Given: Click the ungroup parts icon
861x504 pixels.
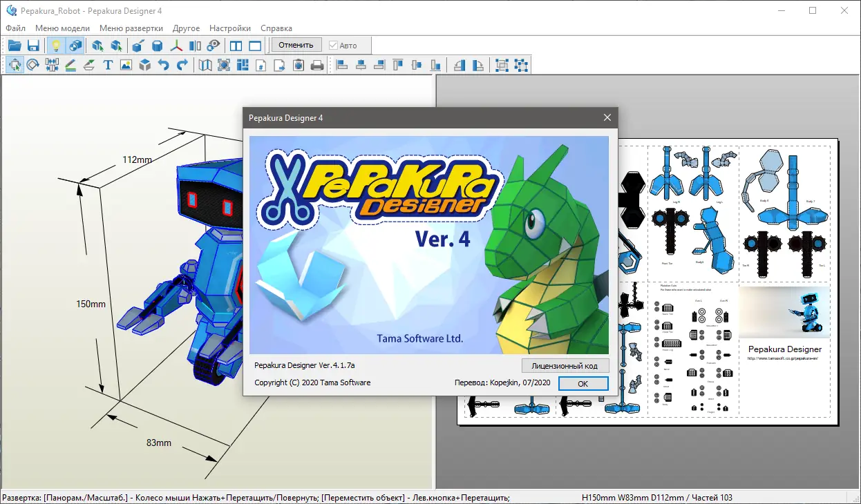Looking at the screenshot, I should coord(521,65).
